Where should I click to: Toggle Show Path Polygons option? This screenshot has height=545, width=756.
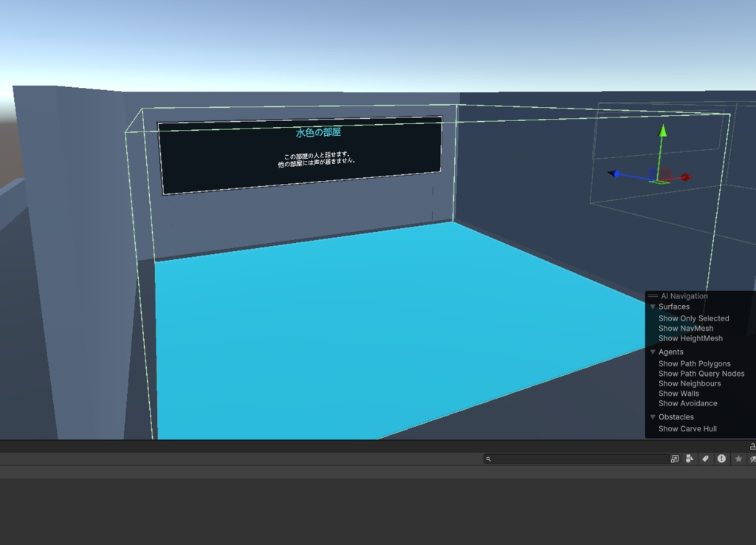click(694, 363)
